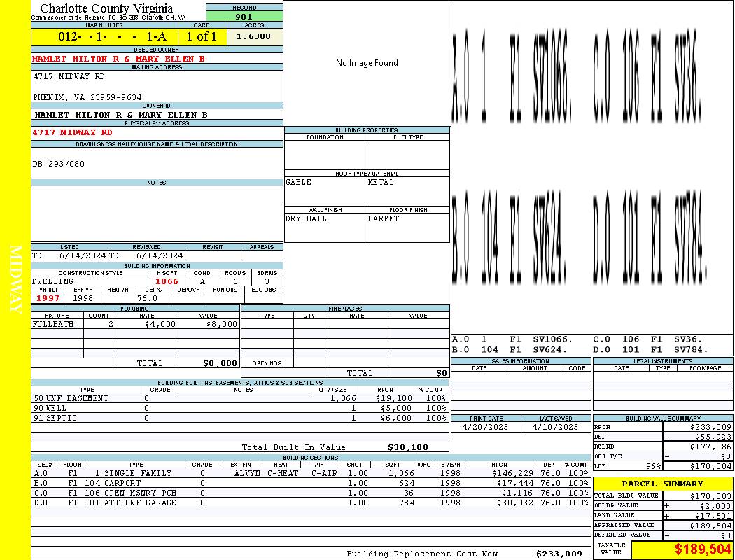Click basement RPCN $19,188

tap(393, 399)
